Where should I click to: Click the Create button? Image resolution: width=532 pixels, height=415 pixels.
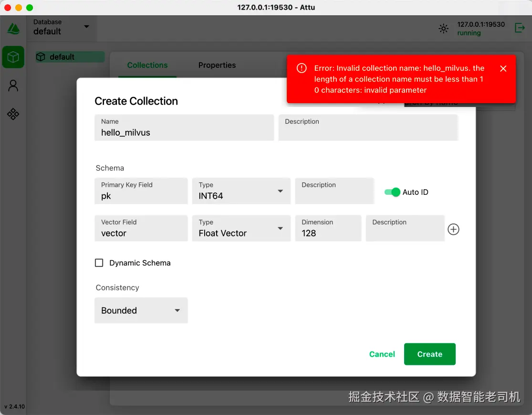coord(429,354)
